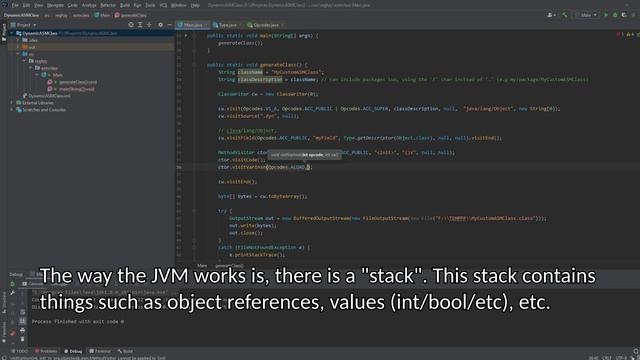Collapse the DynamicASMClass project root

12,33
